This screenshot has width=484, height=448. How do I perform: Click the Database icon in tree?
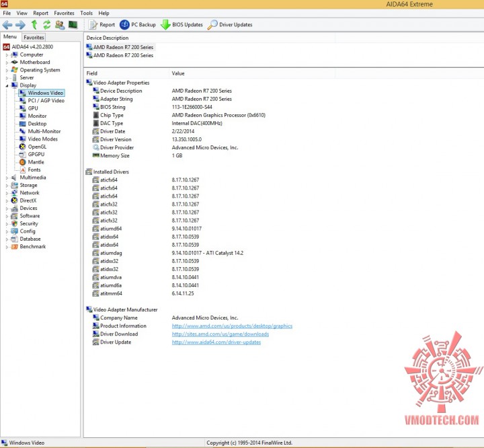coord(15,239)
